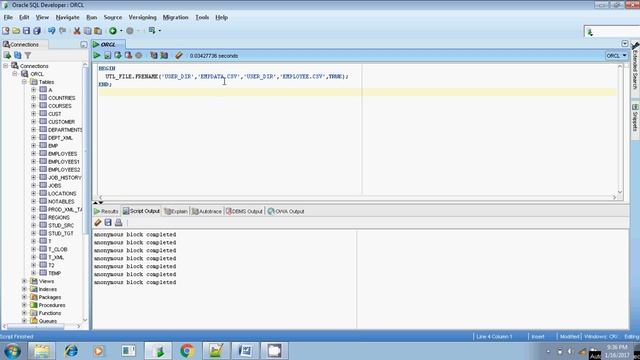This screenshot has width=640, height=360.
Task: Open the File menu
Action: point(8,18)
